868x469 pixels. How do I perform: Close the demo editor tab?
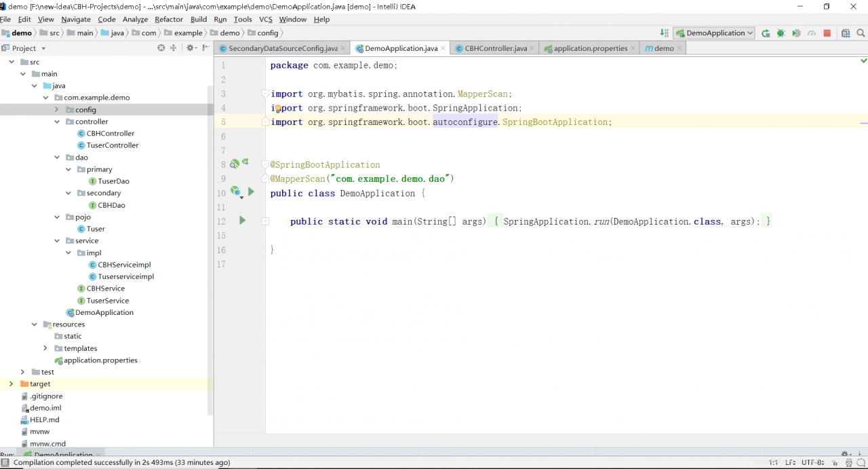[679, 48]
